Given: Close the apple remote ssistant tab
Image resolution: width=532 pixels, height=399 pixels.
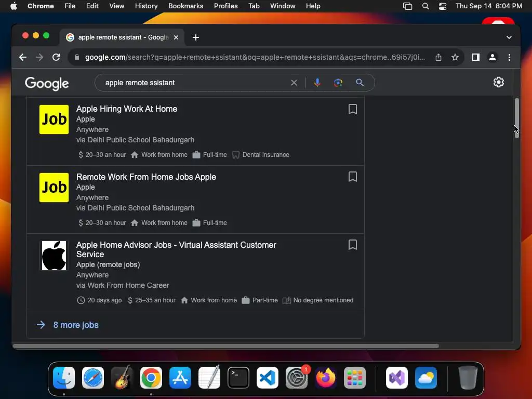Looking at the screenshot, I should pyautogui.click(x=176, y=37).
